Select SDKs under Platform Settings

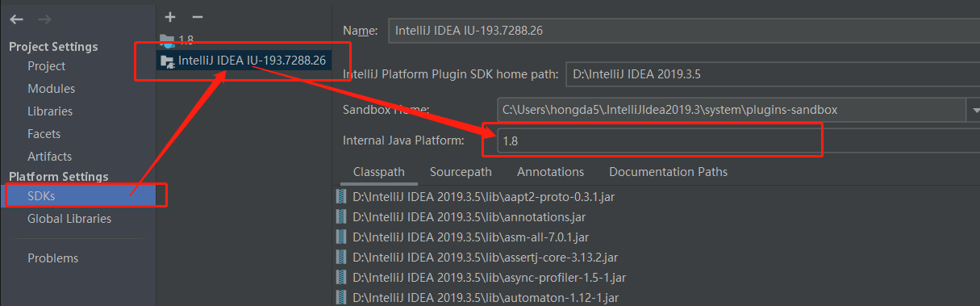(x=77, y=196)
